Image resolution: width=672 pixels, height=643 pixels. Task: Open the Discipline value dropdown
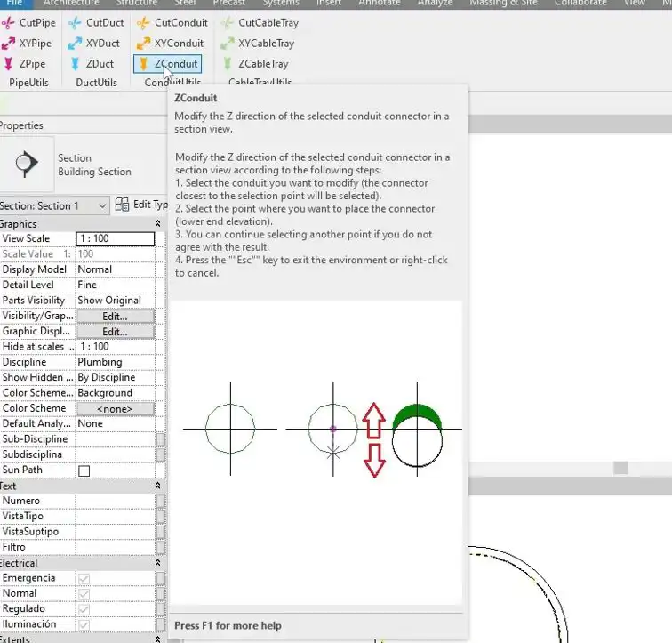coord(116,362)
